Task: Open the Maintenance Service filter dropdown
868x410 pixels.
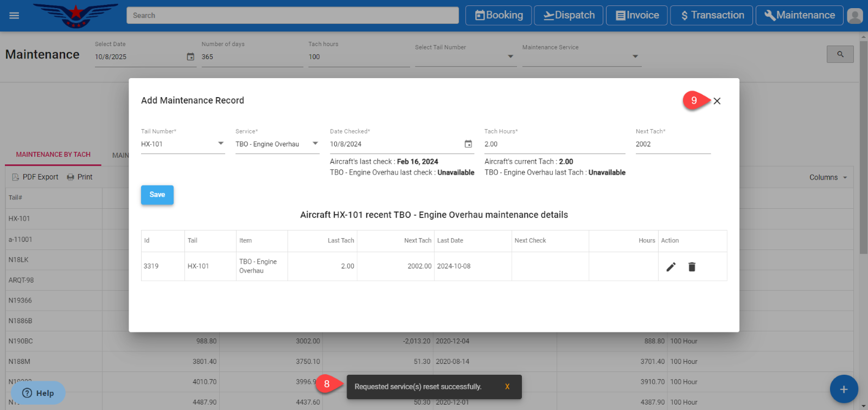Action: pyautogui.click(x=635, y=56)
